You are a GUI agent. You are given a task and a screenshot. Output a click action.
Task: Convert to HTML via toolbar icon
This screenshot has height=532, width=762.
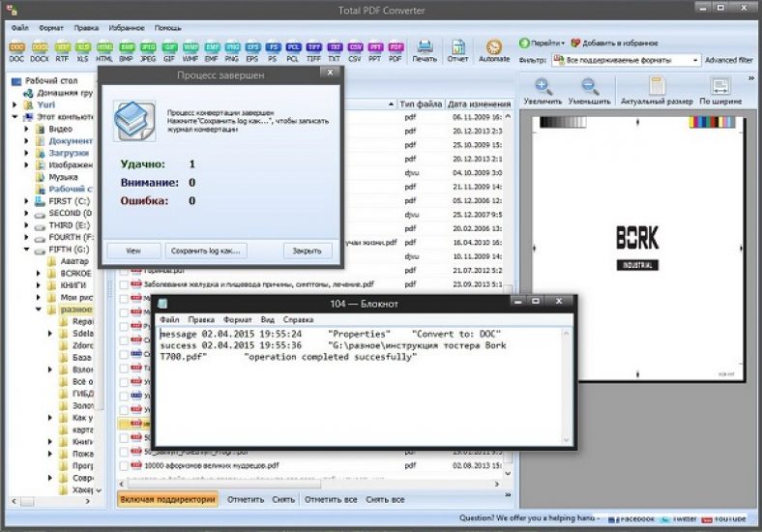104,51
